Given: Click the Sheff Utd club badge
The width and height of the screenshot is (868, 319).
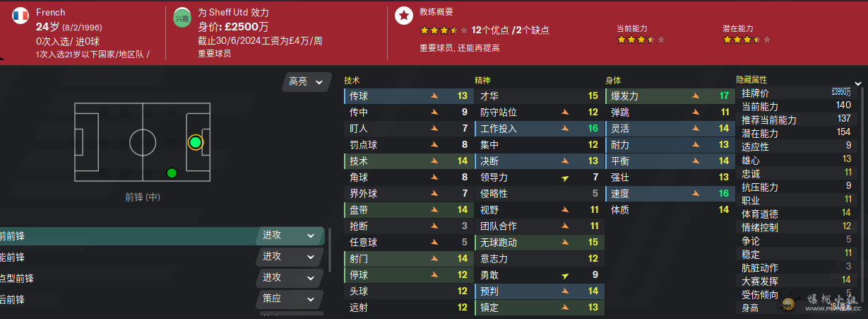Looking at the screenshot, I should point(182,19).
